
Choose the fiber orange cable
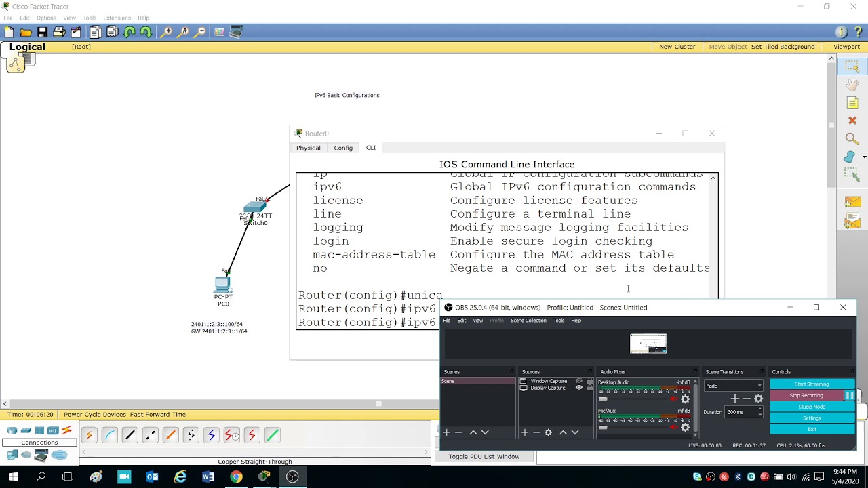tap(170, 435)
